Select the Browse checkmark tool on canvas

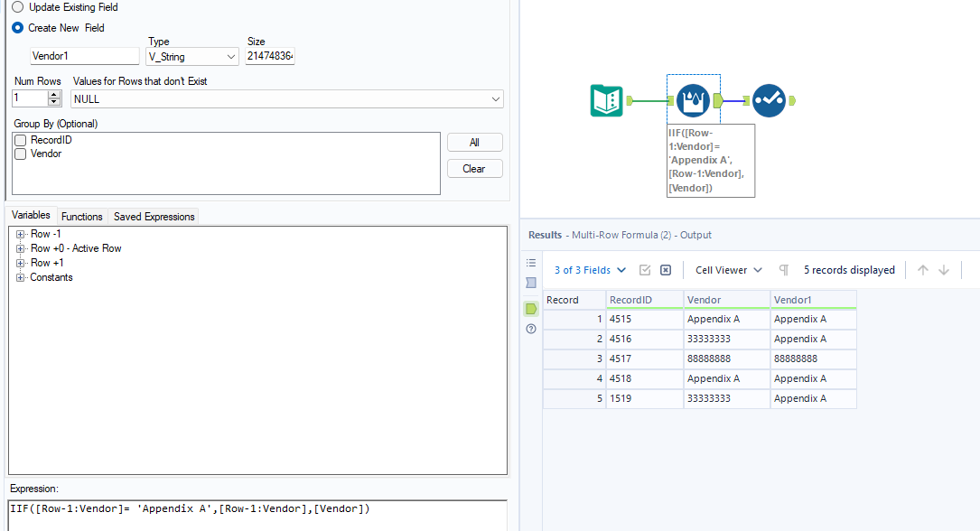(x=769, y=100)
